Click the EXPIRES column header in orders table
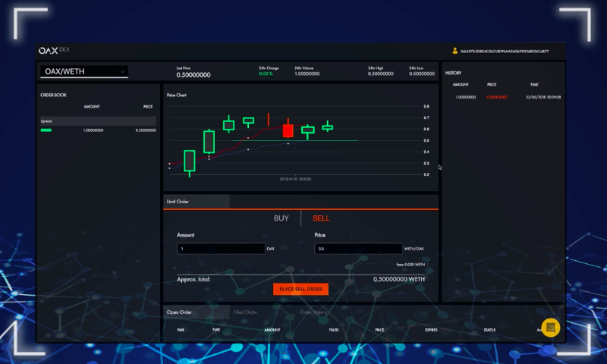 (431, 330)
